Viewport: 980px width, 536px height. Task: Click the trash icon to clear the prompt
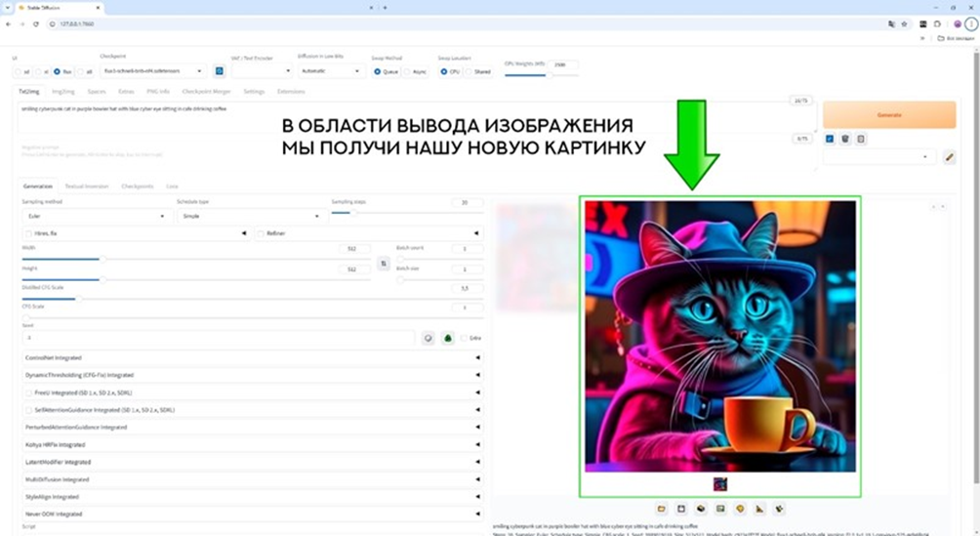click(845, 140)
